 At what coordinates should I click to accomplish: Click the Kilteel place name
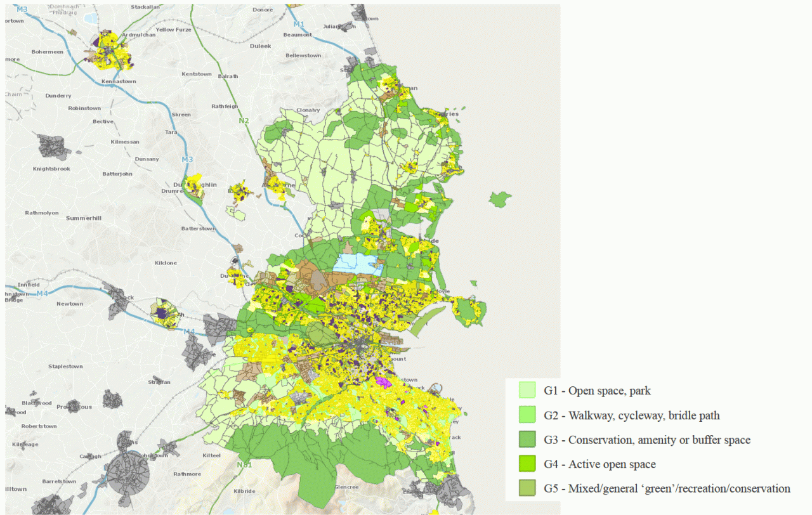(x=211, y=455)
